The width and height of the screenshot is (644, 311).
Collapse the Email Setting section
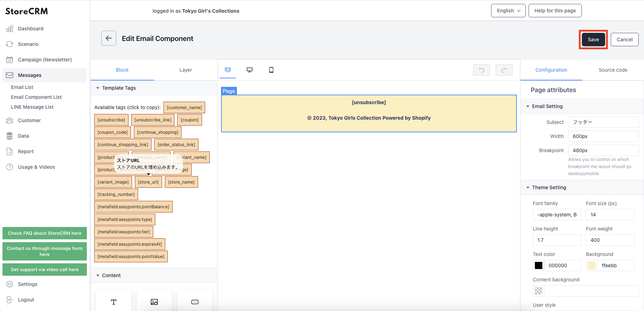[528, 106]
